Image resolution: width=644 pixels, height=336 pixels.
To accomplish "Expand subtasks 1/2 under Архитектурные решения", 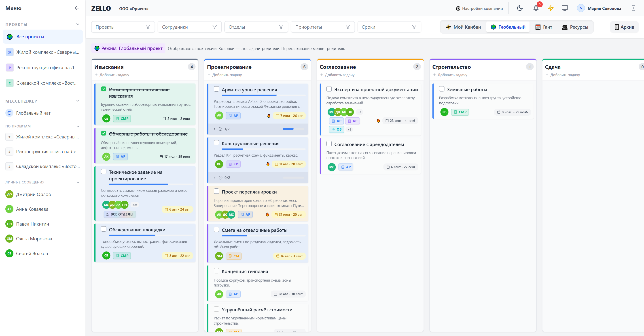I will [214, 129].
